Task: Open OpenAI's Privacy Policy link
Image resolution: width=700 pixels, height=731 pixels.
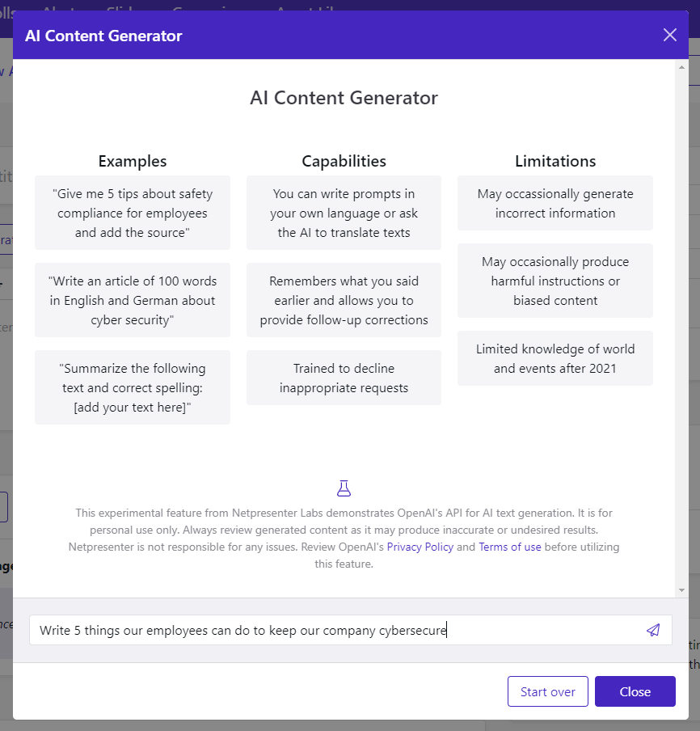Action: pos(420,547)
